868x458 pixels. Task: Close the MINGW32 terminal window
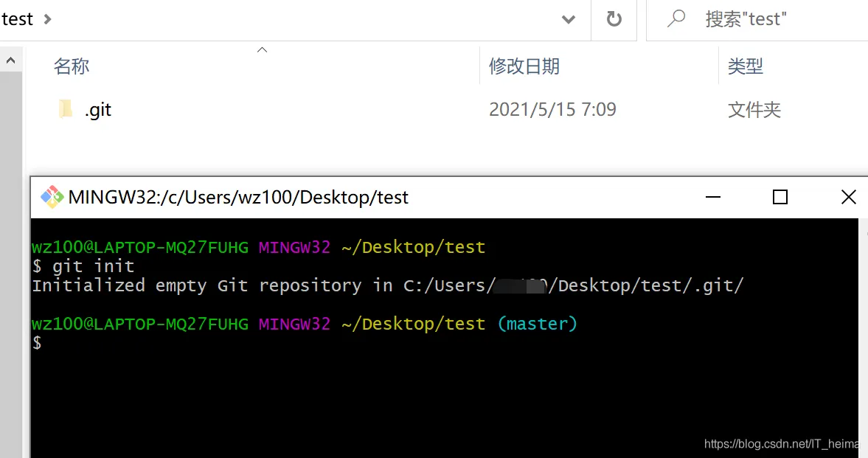pos(849,197)
